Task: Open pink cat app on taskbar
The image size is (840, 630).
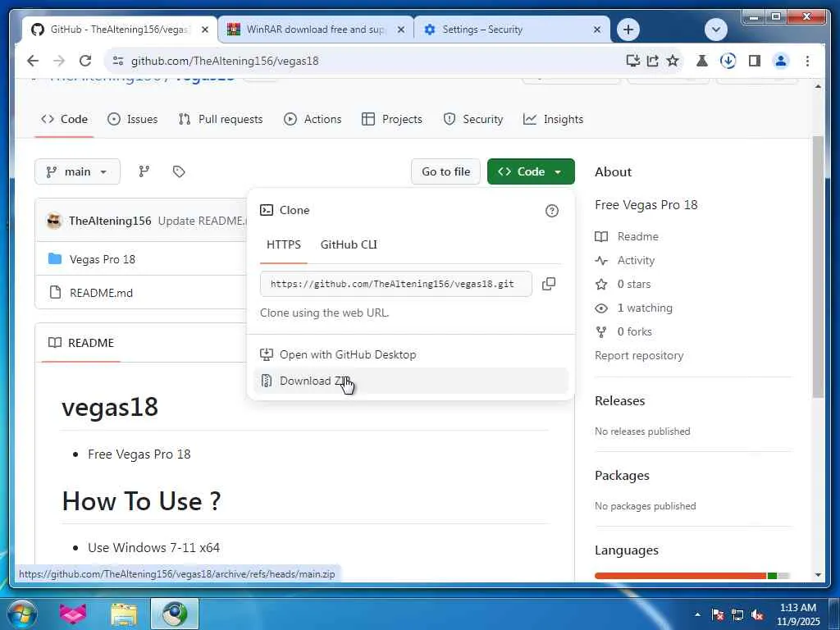Action: coord(72,614)
